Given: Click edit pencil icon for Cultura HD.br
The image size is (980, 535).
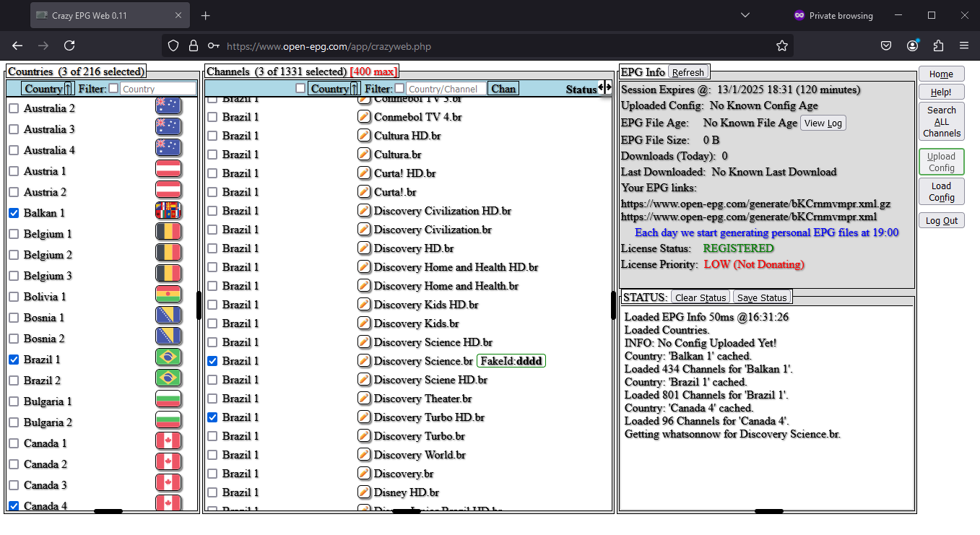Looking at the screenshot, I should tap(365, 136).
